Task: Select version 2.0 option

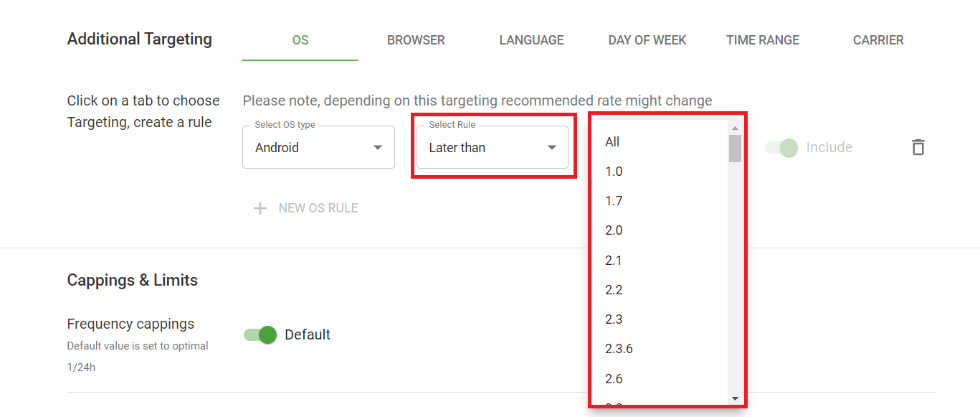Action: point(614,230)
